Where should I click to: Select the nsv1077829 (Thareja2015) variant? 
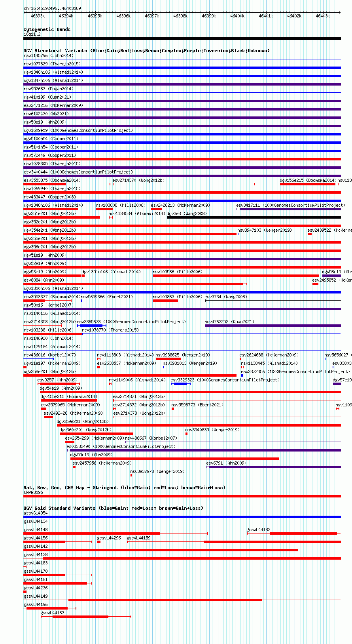click(x=52, y=64)
